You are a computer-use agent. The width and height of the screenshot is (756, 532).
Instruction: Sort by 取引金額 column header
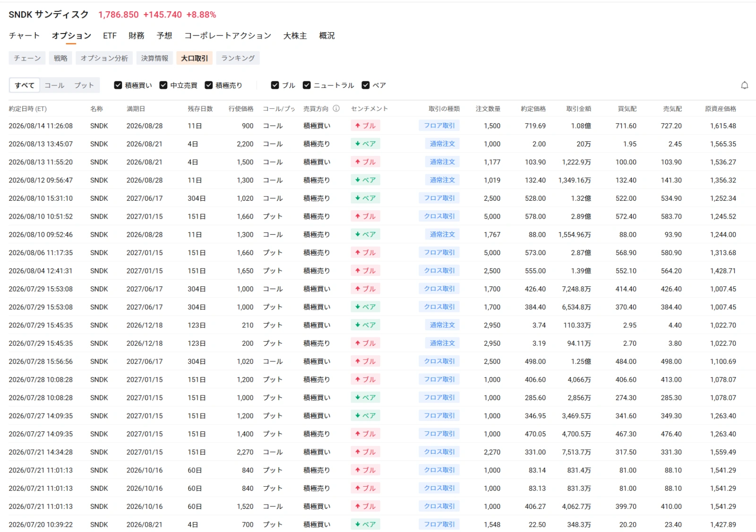[x=579, y=109]
